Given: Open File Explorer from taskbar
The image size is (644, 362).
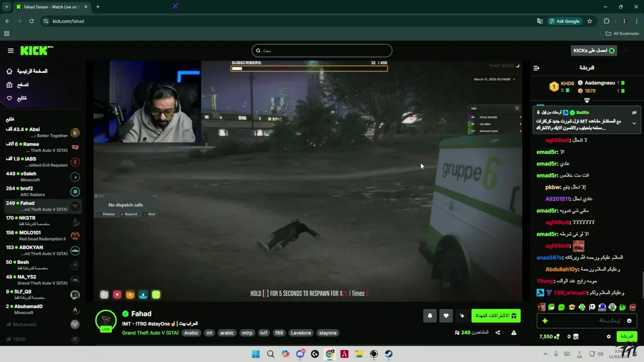Looking at the screenshot, I should 359,354.
